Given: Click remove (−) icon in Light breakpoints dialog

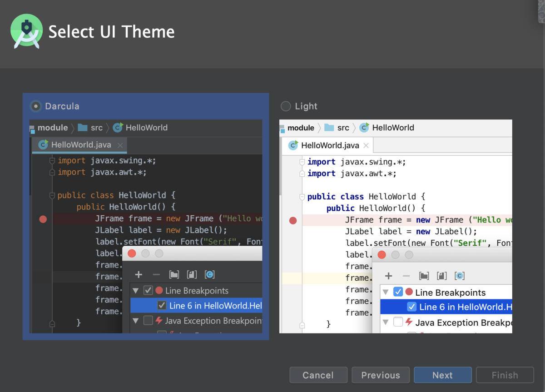Looking at the screenshot, I should (x=406, y=276).
